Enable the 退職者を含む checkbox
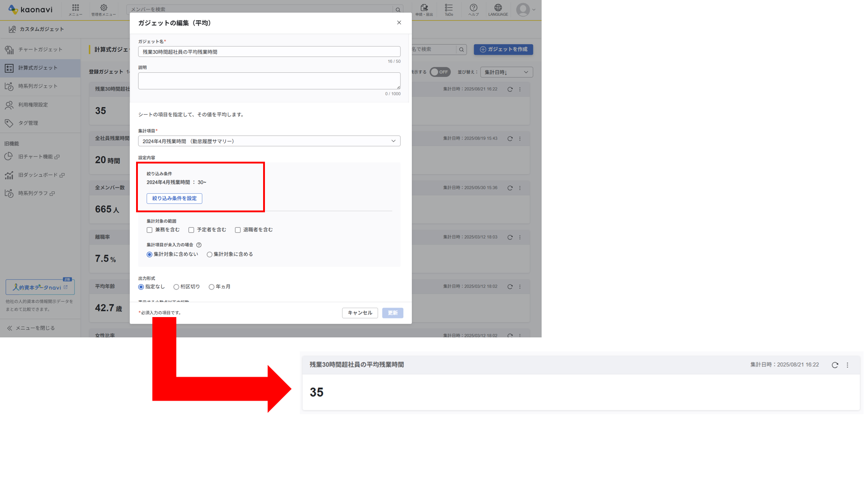This screenshot has height=486, width=868. pyautogui.click(x=238, y=230)
